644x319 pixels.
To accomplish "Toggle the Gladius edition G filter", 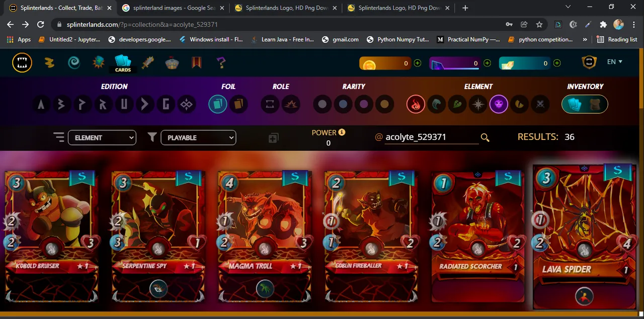I will pyautogui.click(x=166, y=105).
